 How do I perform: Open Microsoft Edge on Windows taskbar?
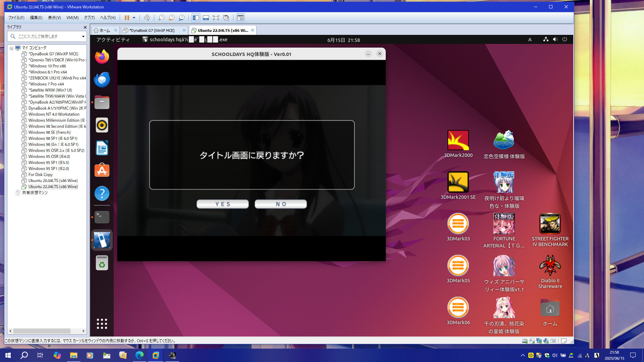pos(139,355)
